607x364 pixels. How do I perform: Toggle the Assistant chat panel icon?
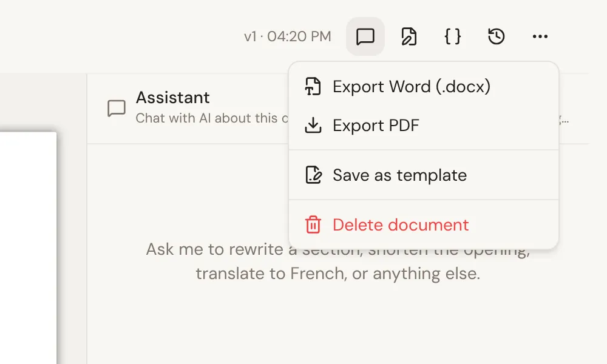click(365, 36)
